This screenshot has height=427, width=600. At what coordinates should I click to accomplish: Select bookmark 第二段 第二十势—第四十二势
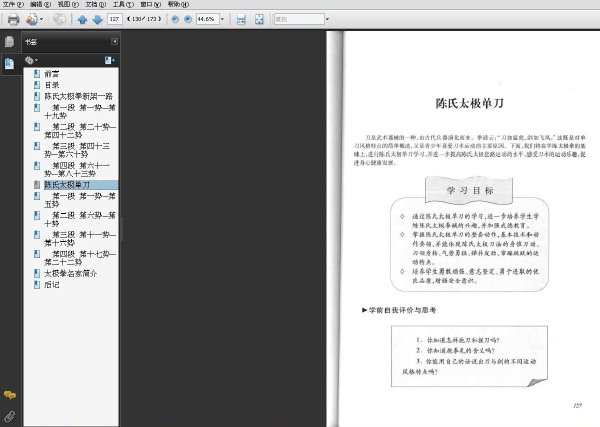(x=80, y=131)
